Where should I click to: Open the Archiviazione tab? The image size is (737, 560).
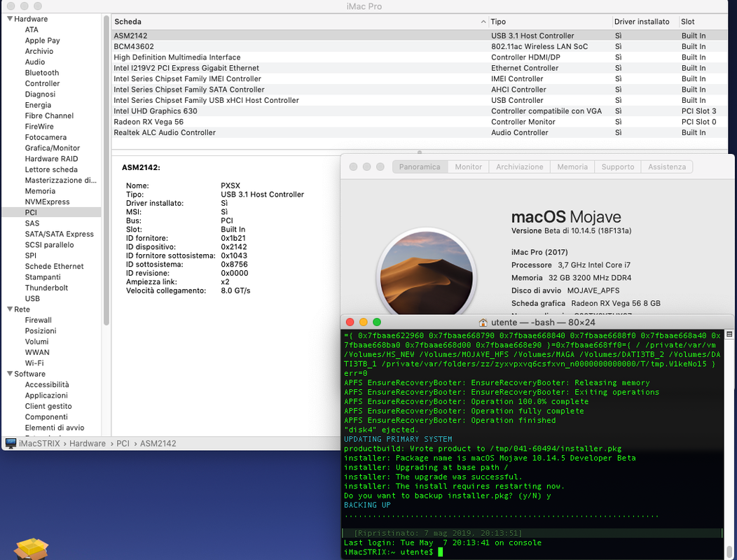pyautogui.click(x=519, y=167)
